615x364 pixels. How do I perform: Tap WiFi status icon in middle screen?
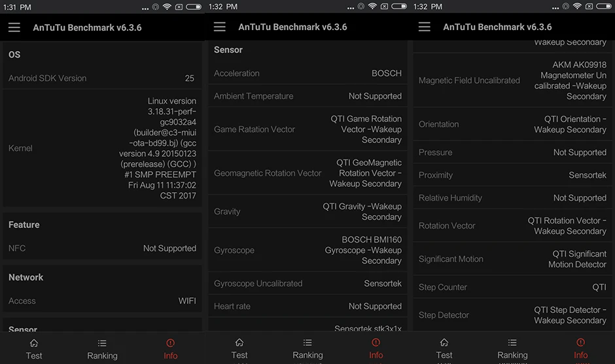click(373, 7)
